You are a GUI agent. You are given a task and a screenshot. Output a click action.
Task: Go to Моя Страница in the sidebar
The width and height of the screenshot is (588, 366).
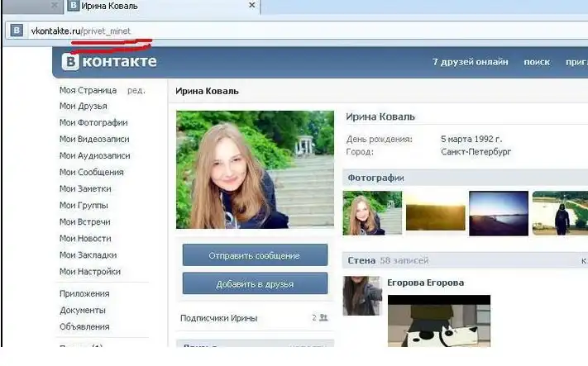pos(88,90)
